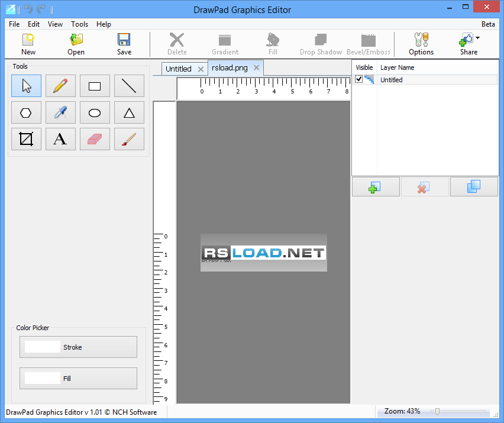Select the Triangle shape tool
Screen dimensions: 504x423
coord(129,112)
